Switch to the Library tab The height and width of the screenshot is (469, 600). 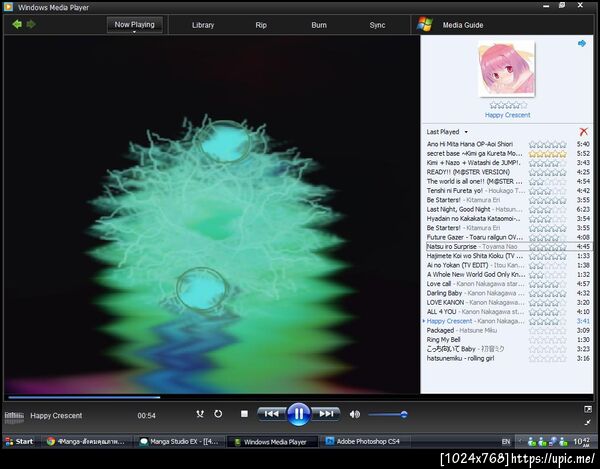[203, 25]
